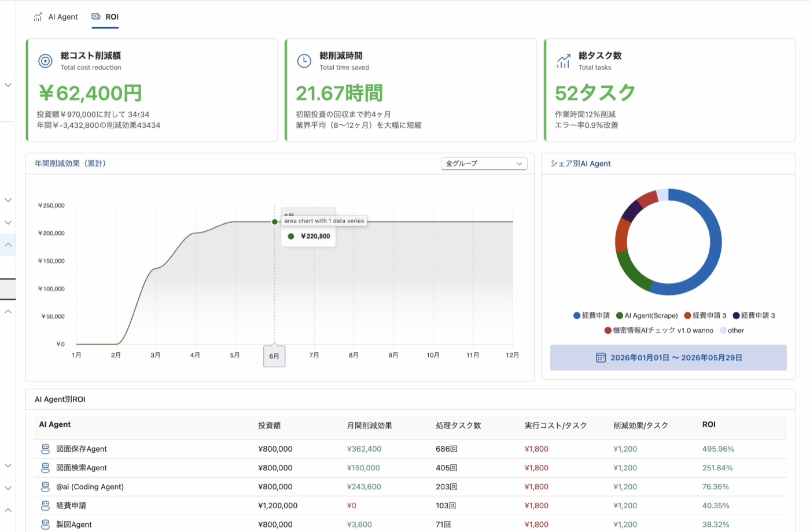Click the money icon beside ROI tab
Image resolution: width=810 pixels, height=532 pixels.
(x=96, y=17)
